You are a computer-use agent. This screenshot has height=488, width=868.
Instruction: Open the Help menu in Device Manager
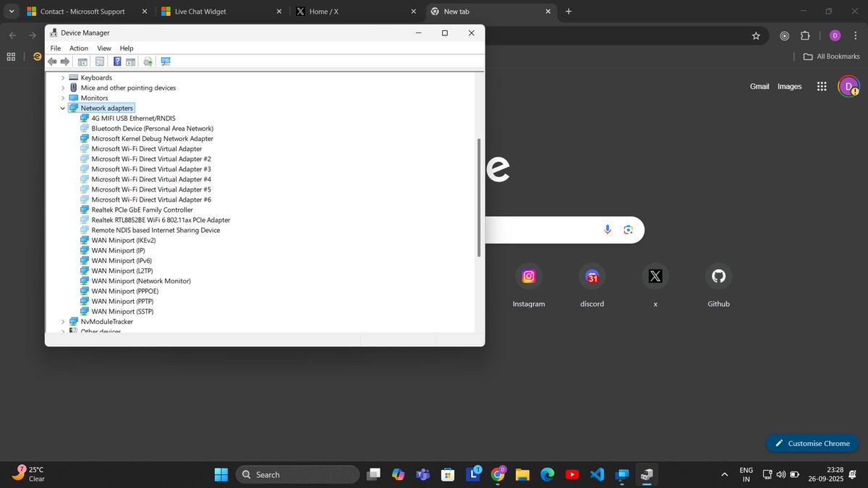point(127,48)
